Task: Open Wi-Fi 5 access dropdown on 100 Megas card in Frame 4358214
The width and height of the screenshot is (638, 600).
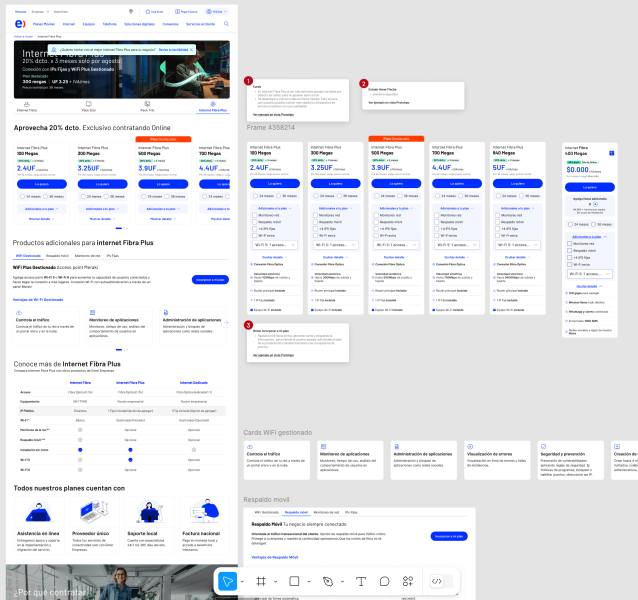Action: (275, 245)
